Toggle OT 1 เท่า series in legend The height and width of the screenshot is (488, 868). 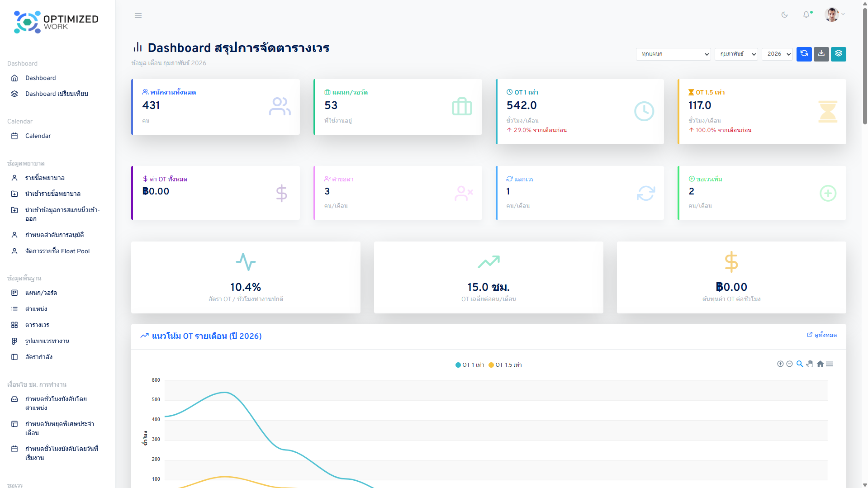point(470,365)
